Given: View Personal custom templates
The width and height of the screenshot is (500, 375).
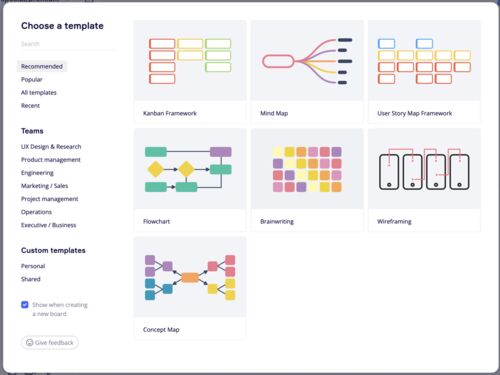Looking at the screenshot, I should [33, 266].
